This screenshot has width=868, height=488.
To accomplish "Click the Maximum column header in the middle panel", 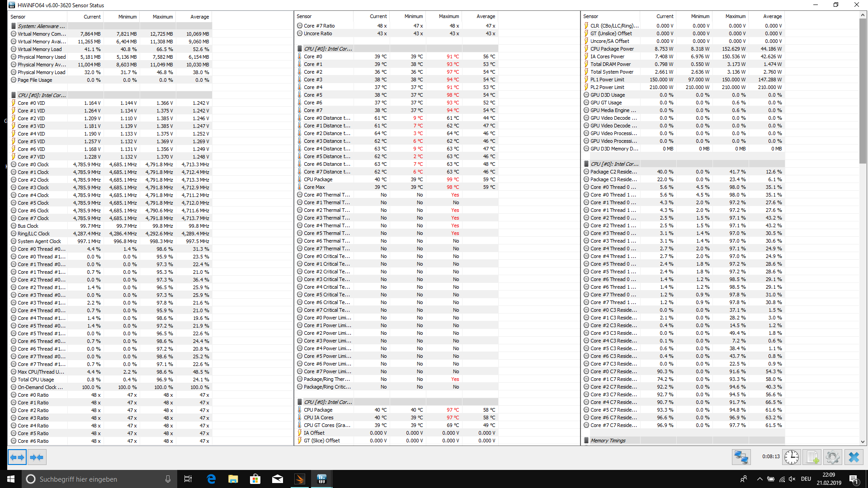I will (448, 16).
